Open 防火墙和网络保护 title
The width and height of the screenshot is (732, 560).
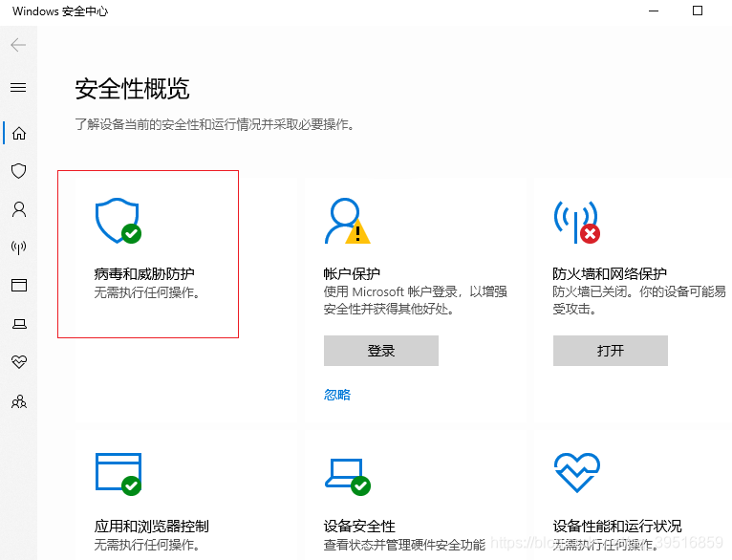[x=610, y=273]
